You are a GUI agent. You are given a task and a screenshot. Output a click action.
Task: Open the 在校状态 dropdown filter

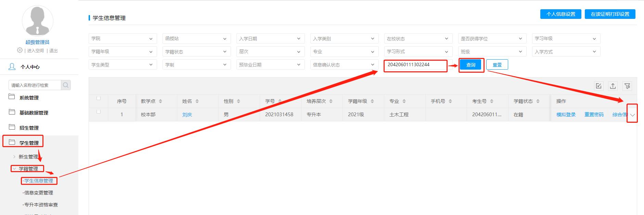(418, 39)
